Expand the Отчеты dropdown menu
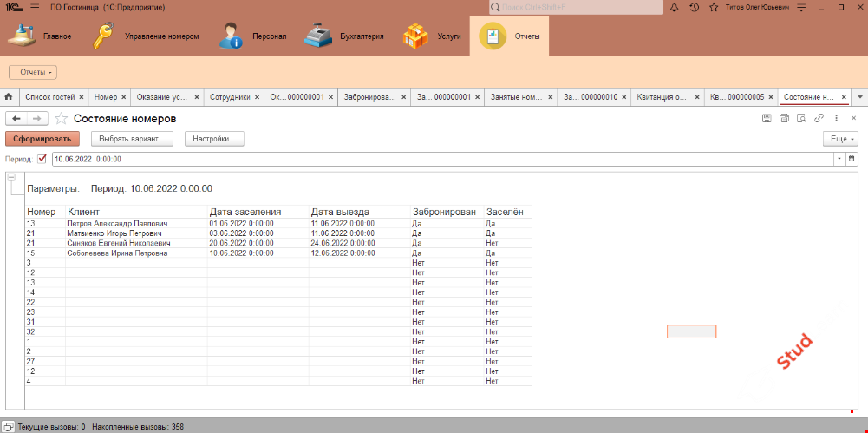Image resolution: width=868 pixels, height=433 pixels. 33,72
